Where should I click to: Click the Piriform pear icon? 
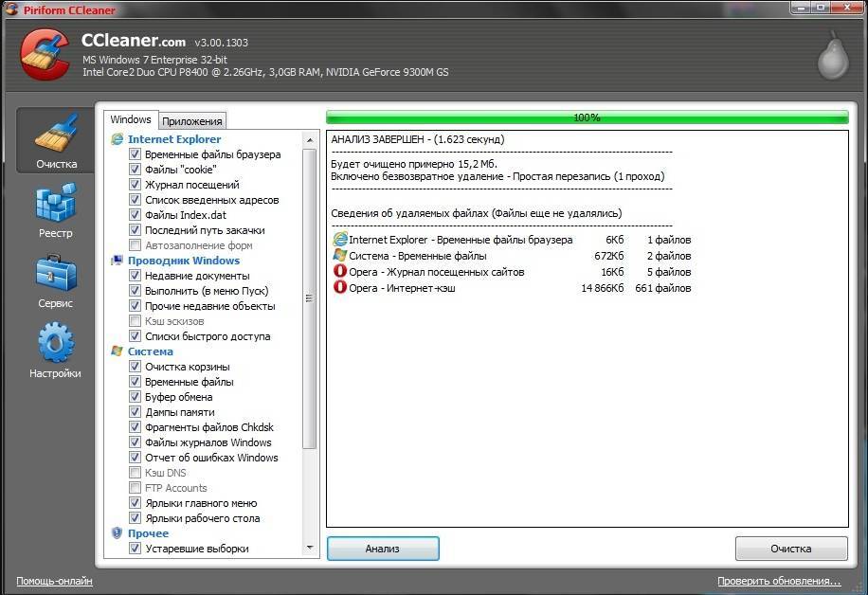831,57
